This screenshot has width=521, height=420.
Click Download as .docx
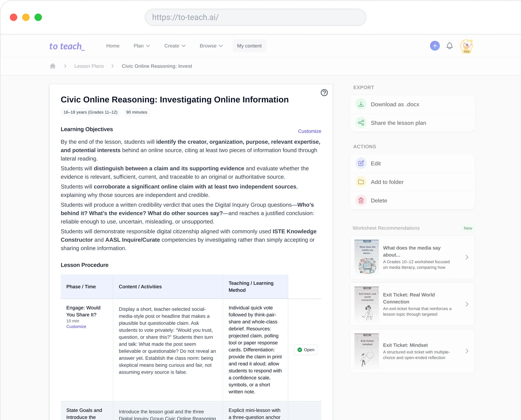[395, 104]
